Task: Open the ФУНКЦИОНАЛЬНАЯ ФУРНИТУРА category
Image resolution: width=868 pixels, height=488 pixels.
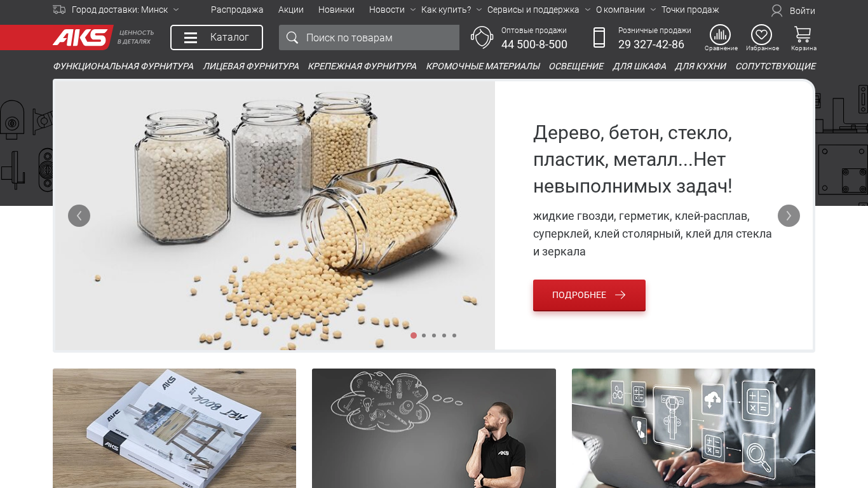Action: (x=123, y=66)
